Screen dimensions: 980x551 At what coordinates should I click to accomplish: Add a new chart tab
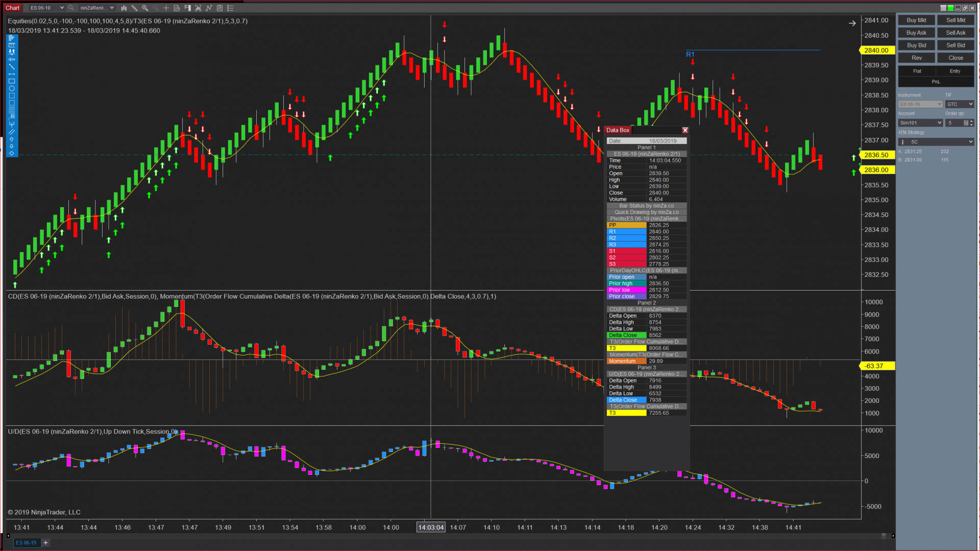point(45,543)
